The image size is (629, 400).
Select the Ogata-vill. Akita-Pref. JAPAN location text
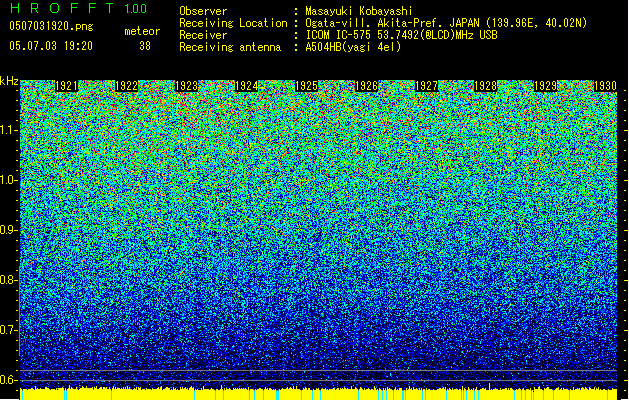[x=446, y=23]
